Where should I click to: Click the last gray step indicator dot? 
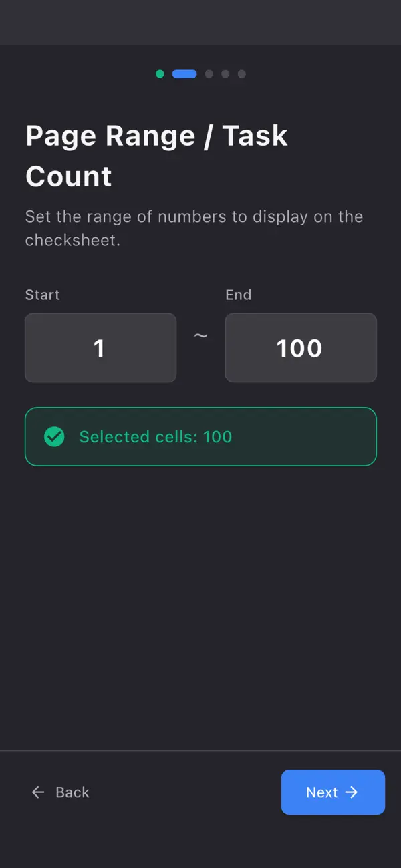tap(242, 74)
